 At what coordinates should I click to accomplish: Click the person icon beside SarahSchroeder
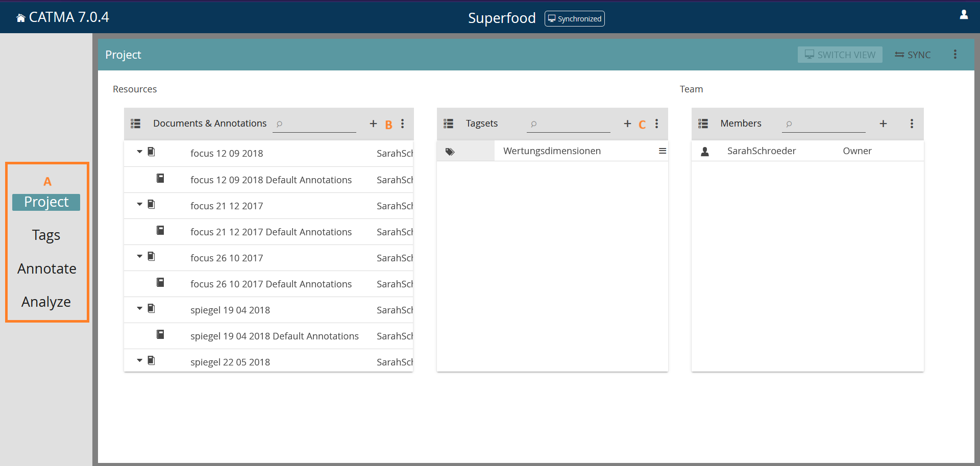705,152
